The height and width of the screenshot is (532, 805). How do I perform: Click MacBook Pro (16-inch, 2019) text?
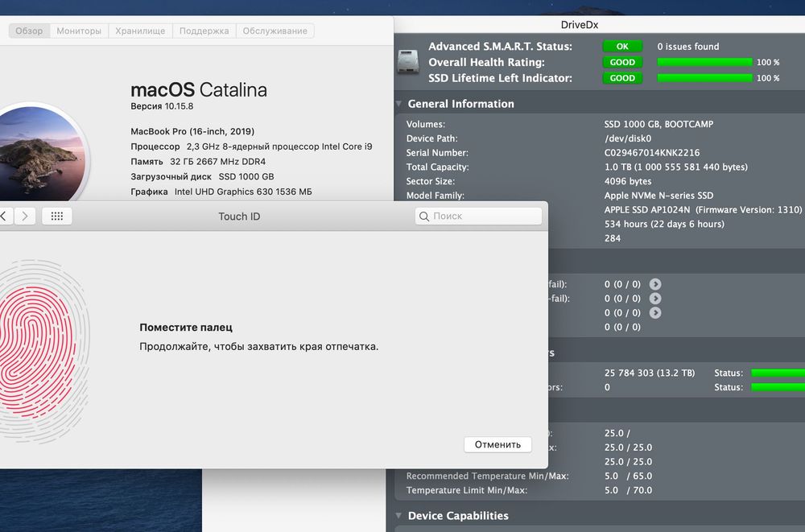(x=192, y=131)
